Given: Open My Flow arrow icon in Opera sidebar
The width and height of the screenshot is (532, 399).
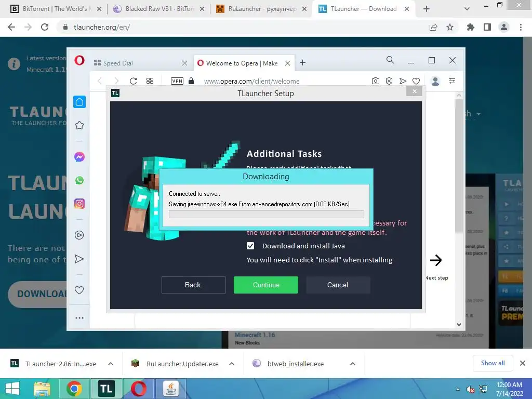Looking at the screenshot, I should [x=79, y=259].
